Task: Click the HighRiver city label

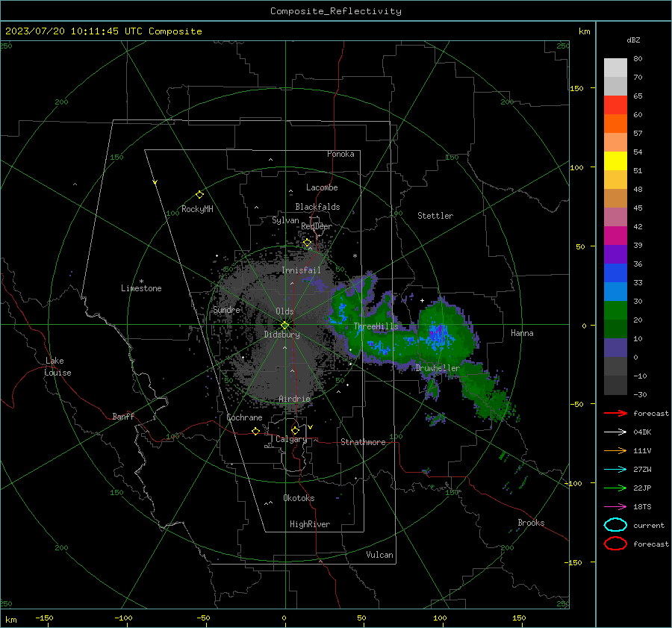Action: pos(310,524)
